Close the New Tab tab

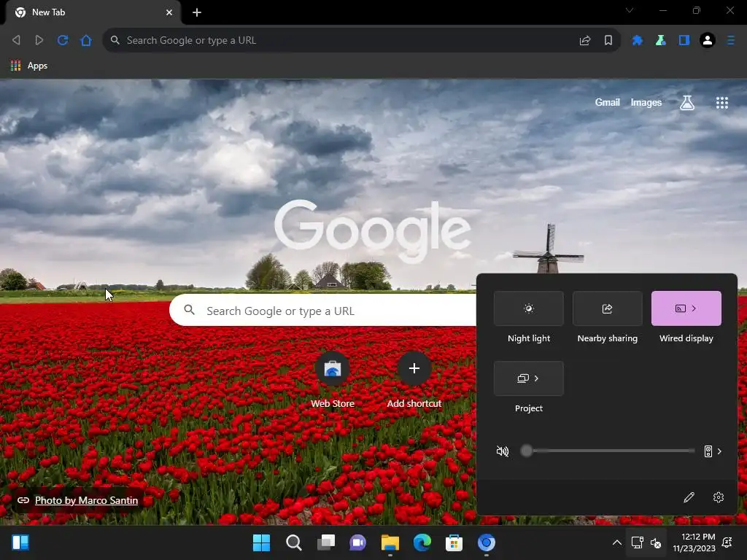[x=169, y=12]
